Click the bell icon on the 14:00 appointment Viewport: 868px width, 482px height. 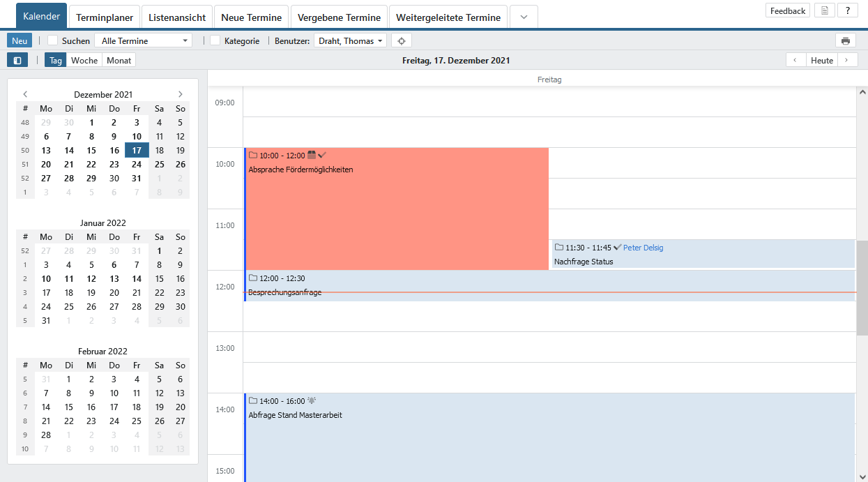(x=312, y=400)
